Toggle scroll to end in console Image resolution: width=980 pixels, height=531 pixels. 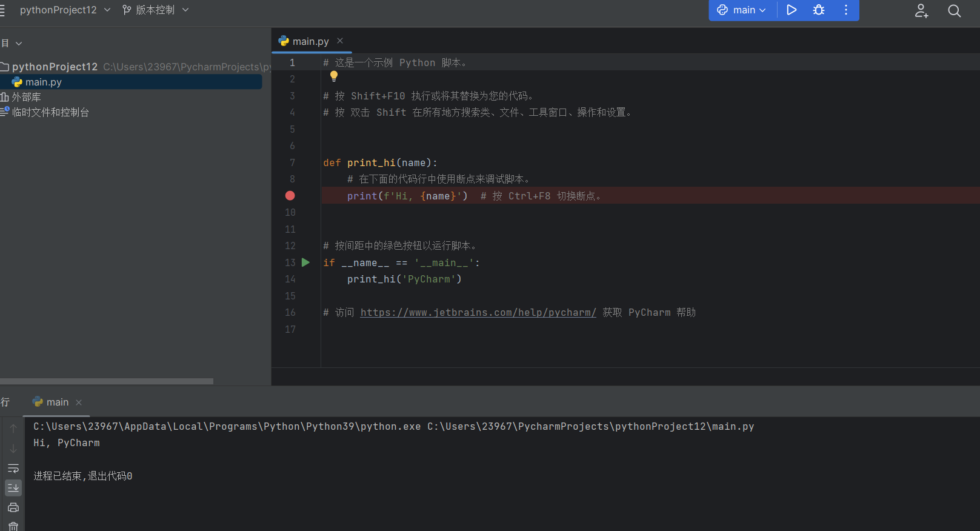pos(13,487)
